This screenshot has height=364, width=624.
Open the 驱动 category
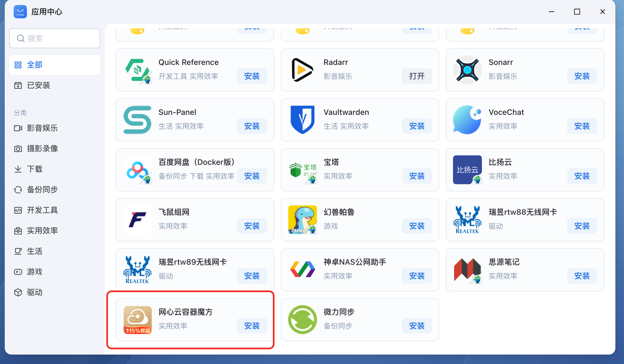click(55, 292)
